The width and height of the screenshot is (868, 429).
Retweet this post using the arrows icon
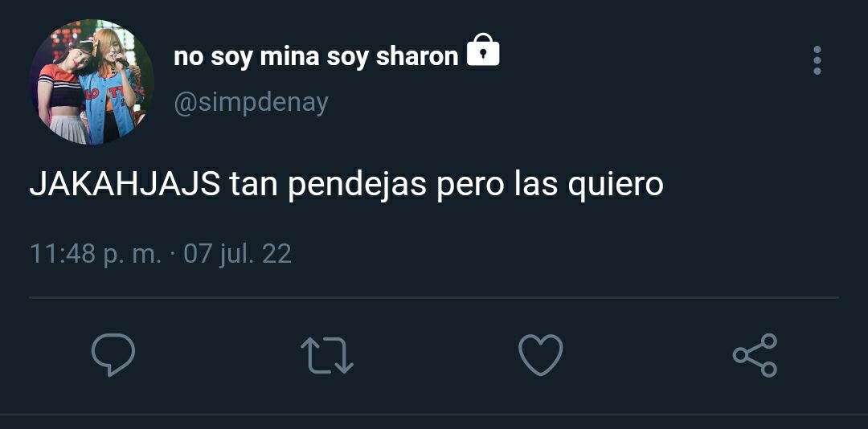(327, 355)
